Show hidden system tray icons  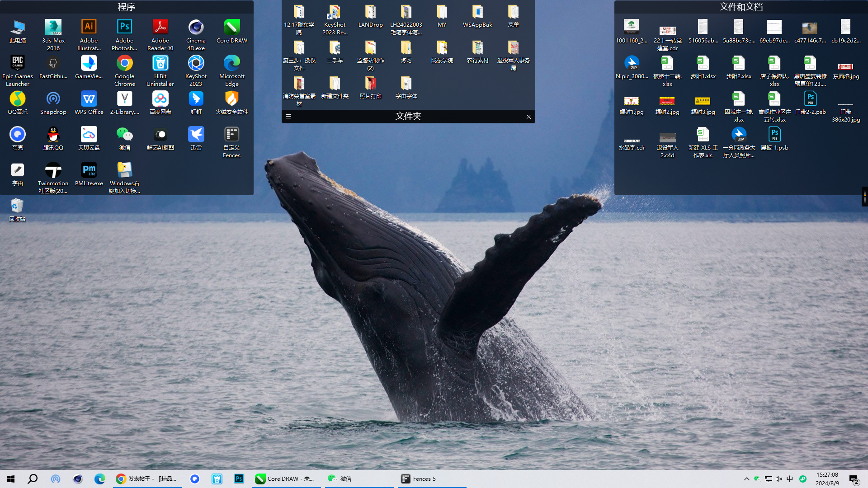[x=746, y=479]
